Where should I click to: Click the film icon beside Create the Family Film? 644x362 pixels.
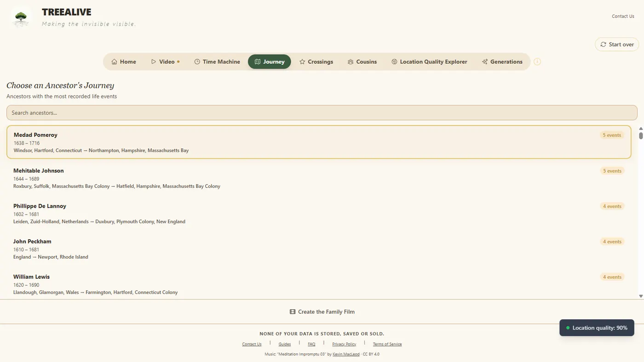[293, 311]
